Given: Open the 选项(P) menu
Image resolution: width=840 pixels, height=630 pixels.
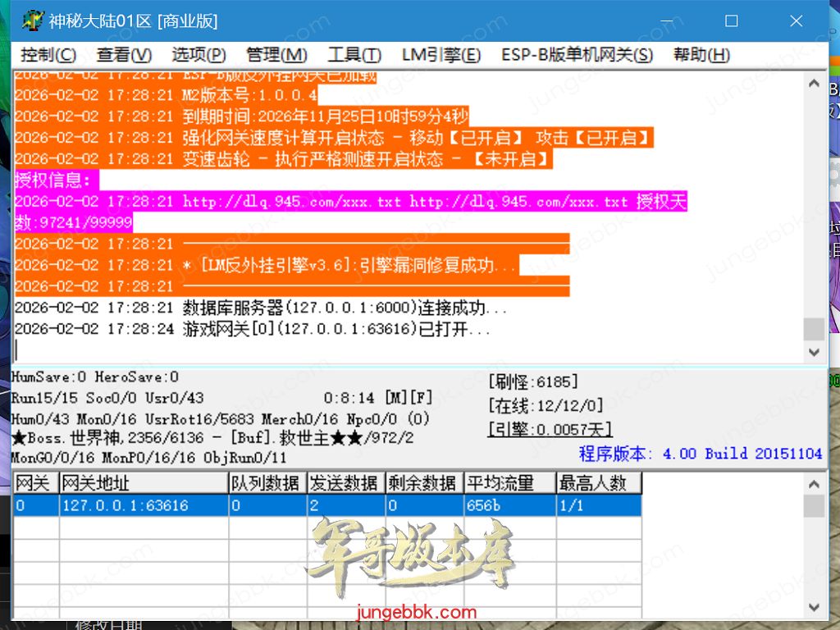Looking at the screenshot, I should tap(199, 55).
